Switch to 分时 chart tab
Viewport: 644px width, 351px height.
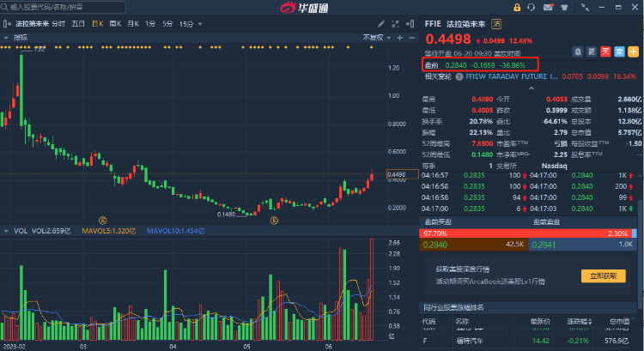[x=58, y=24]
